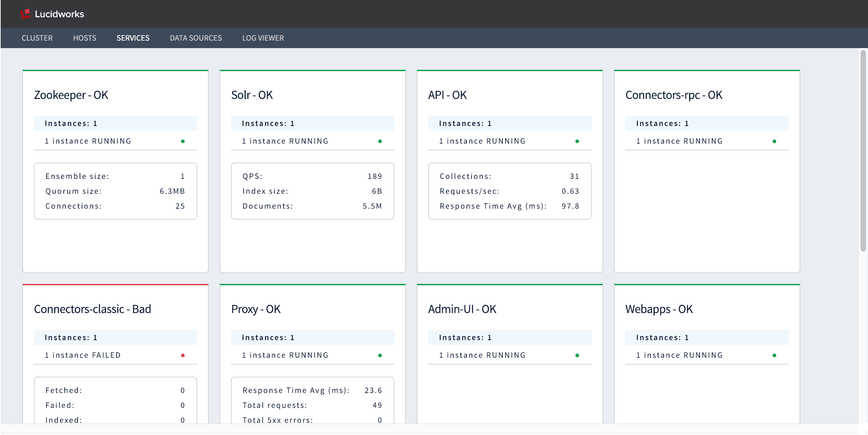Screen dimensions: 868x435
Task: Click the green status dot on Proxy card
Action: coord(380,355)
